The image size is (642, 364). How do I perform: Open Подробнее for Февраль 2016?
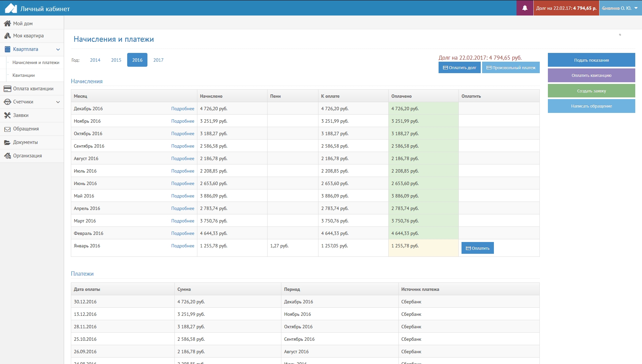click(x=183, y=234)
